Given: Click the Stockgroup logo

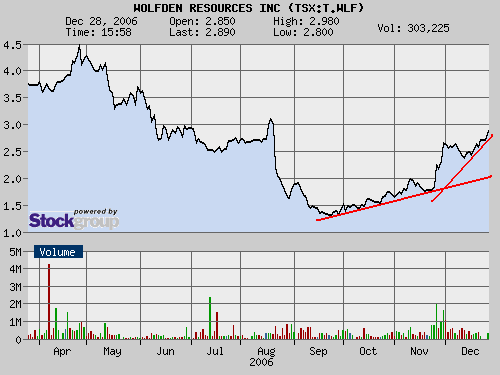Looking at the screenshot, I should point(74,219).
